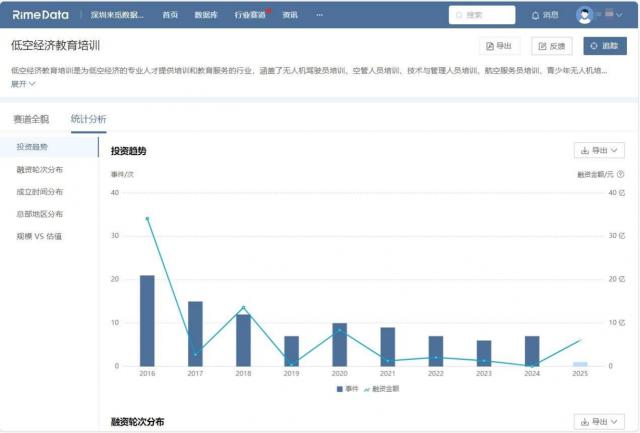Open 导出 dropdown for 投资趋势 chart
The width and height of the screenshot is (640, 433).
pos(600,150)
